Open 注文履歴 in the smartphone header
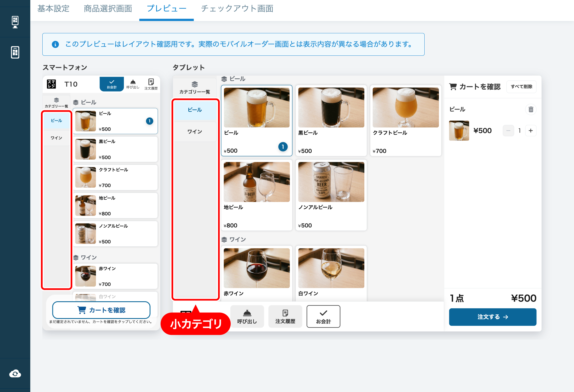 151,84
